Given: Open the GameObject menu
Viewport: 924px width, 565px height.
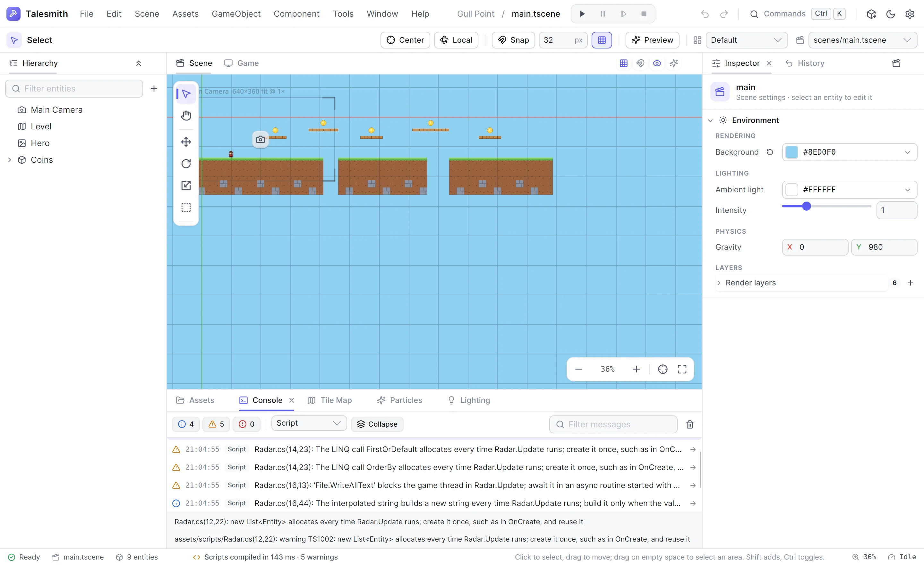Looking at the screenshot, I should (x=236, y=14).
